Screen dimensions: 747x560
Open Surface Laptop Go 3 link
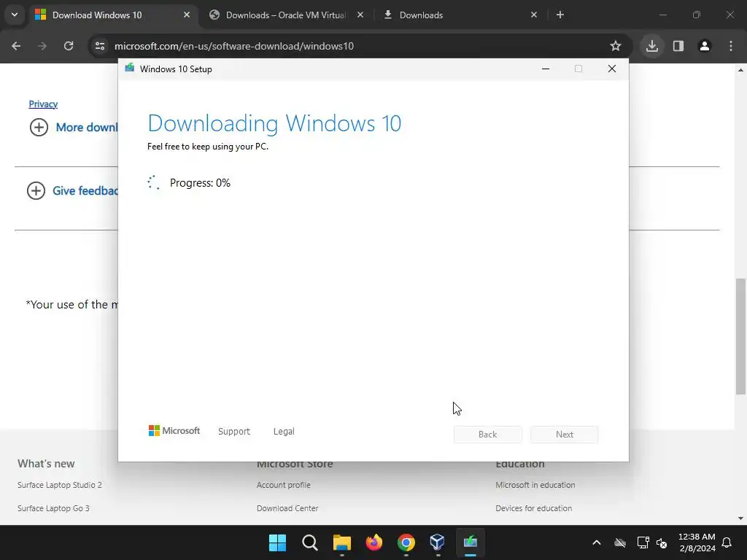click(53, 508)
